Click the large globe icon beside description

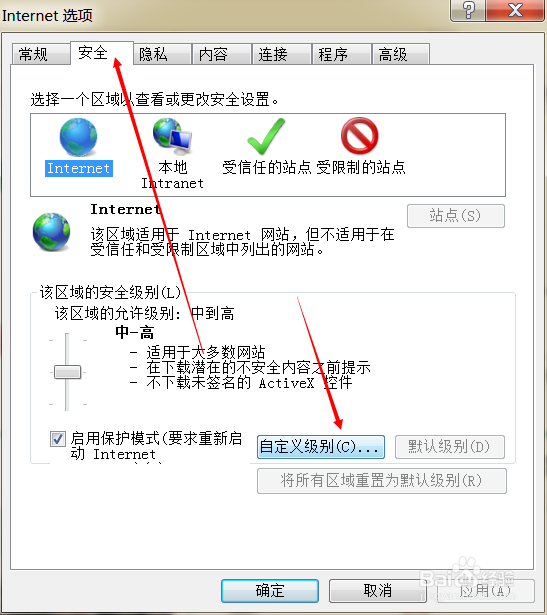51,231
